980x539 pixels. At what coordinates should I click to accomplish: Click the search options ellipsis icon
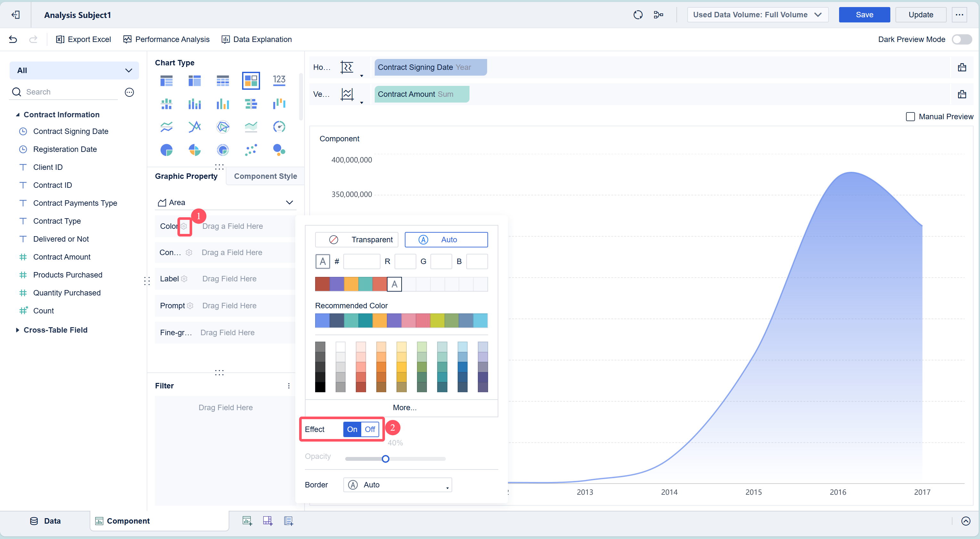tap(129, 92)
